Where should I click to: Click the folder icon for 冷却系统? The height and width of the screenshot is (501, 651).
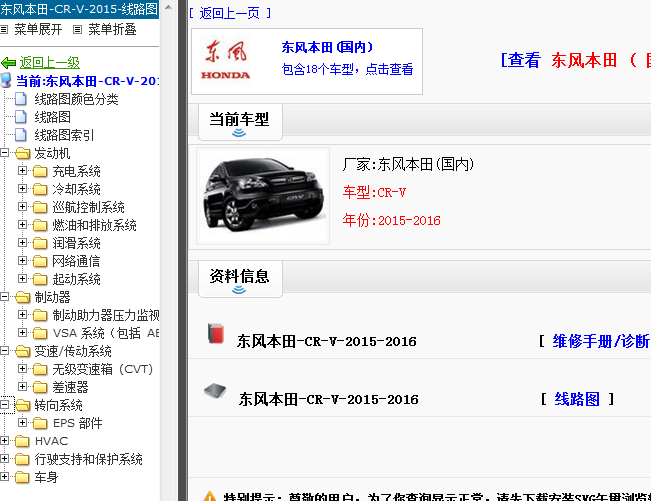pos(40,189)
